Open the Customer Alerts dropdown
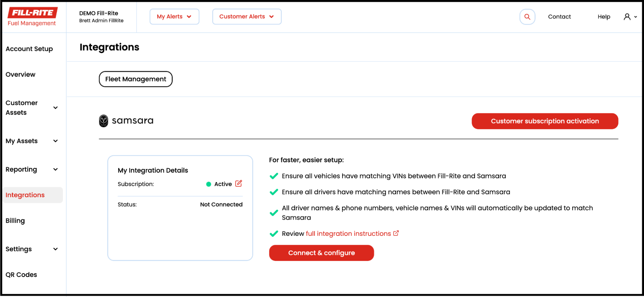644x297 pixels. pyautogui.click(x=247, y=17)
